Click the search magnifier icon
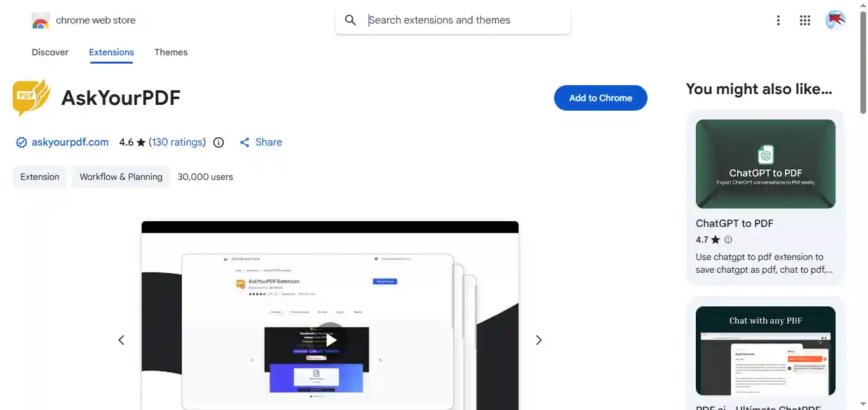Viewport: 868px width, 410px height. [x=350, y=20]
